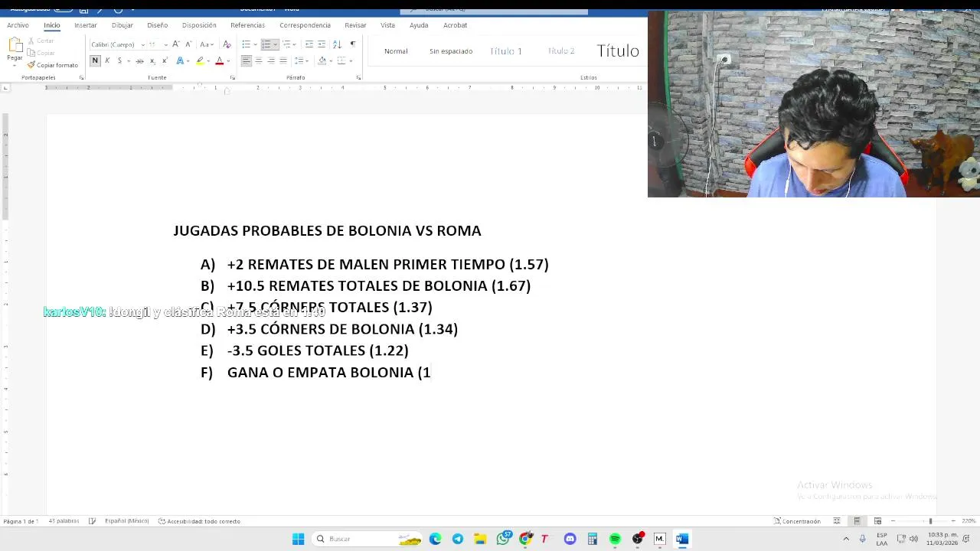The height and width of the screenshot is (551, 980).
Task: Open change case Aa dropdown
Action: tap(206, 44)
